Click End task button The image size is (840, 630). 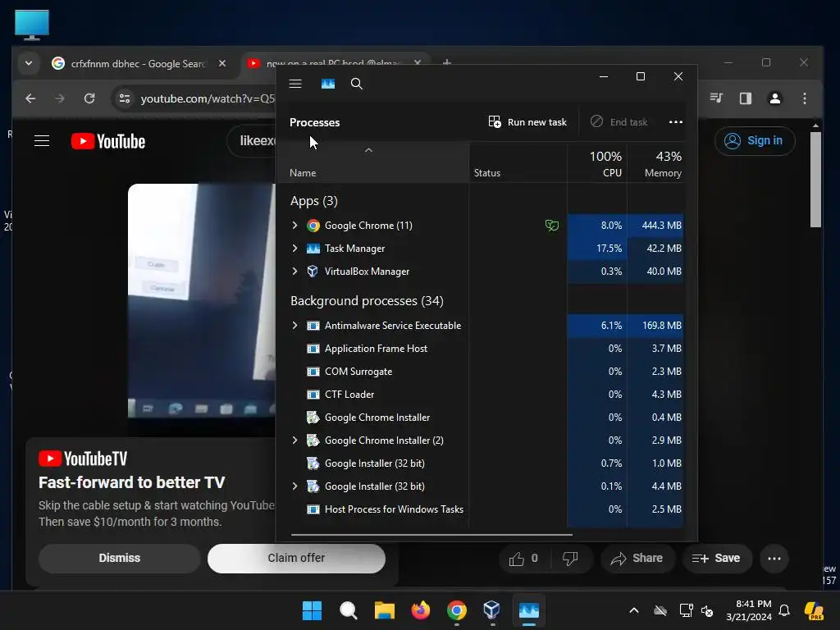coord(619,122)
